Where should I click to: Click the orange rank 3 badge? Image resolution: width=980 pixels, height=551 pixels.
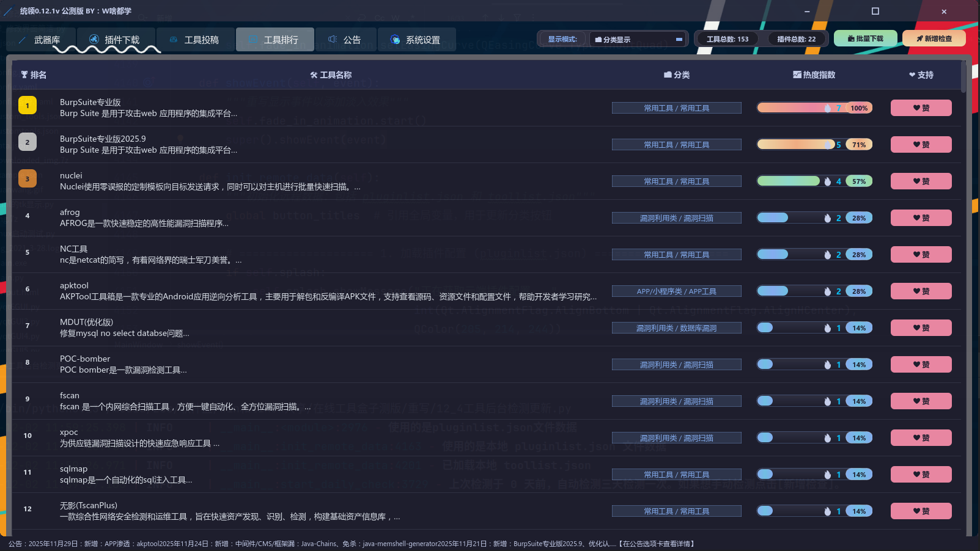click(x=28, y=179)
